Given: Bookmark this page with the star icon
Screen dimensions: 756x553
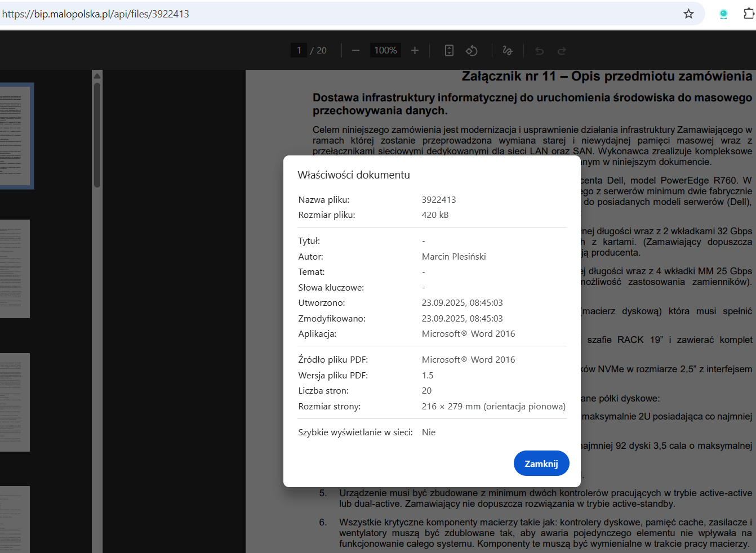Looking at the screenshot, I should tap(688, 14).
